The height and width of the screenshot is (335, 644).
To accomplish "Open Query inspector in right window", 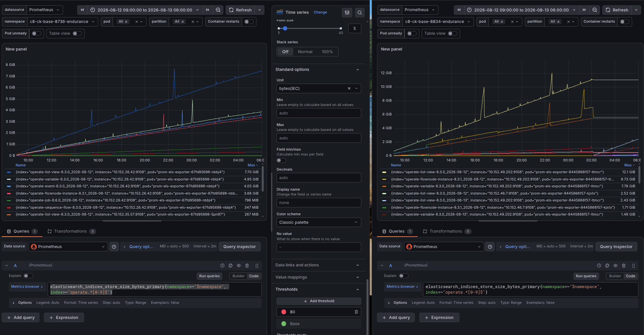I will 616,247.
